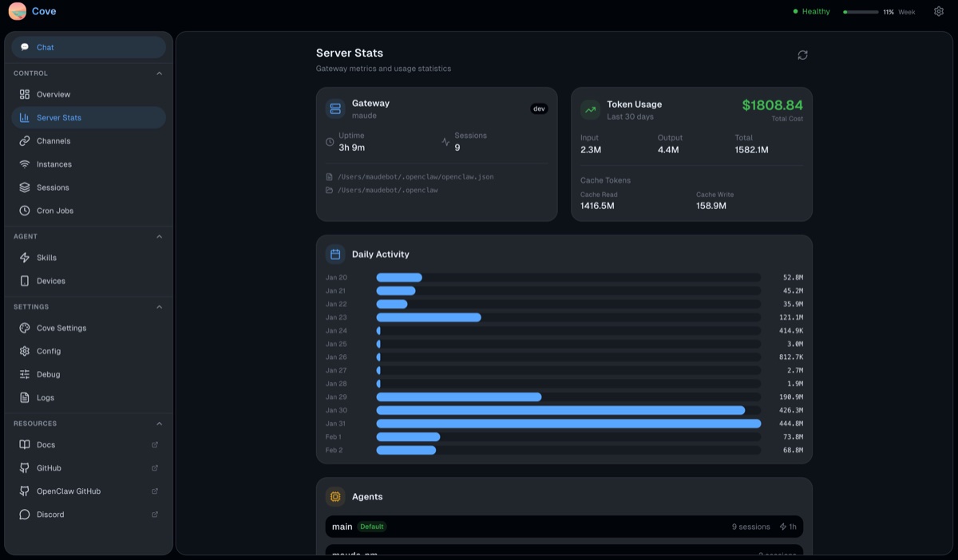Click the weekly usage progress bar
The height and width of the screenshot is (560, 958).
(x=861, y=11)
